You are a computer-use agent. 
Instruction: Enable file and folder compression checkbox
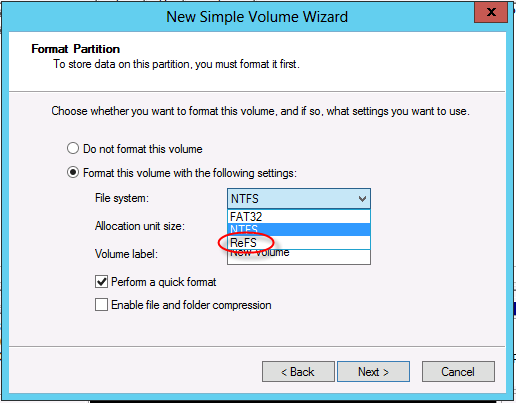click(x=101, y=305)
